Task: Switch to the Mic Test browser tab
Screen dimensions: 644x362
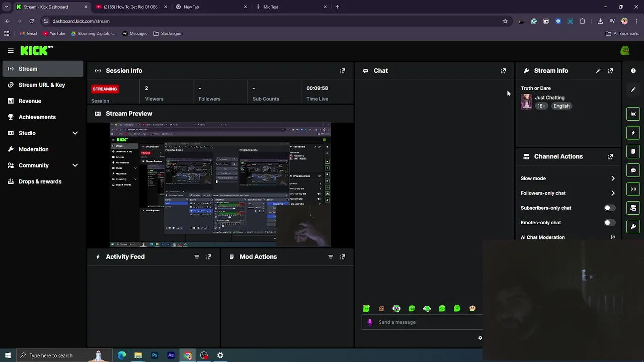Action: point(291,7)
